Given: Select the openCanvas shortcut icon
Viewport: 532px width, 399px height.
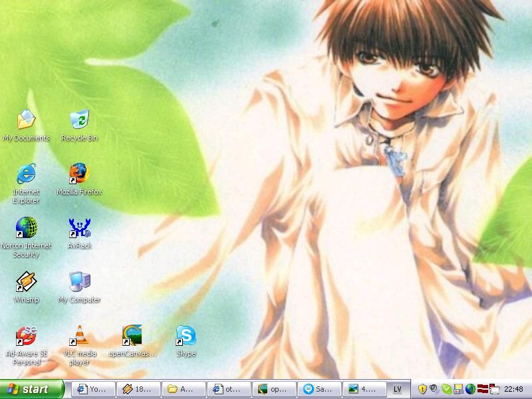Looking at the screenshot, I should pyautogui.click(x=132, y=341).
